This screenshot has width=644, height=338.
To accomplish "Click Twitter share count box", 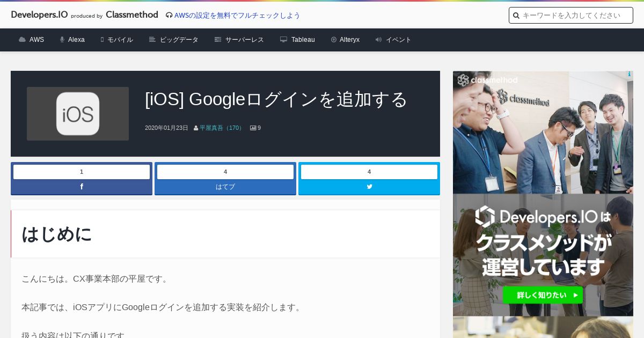I will [x=369, y=172].
